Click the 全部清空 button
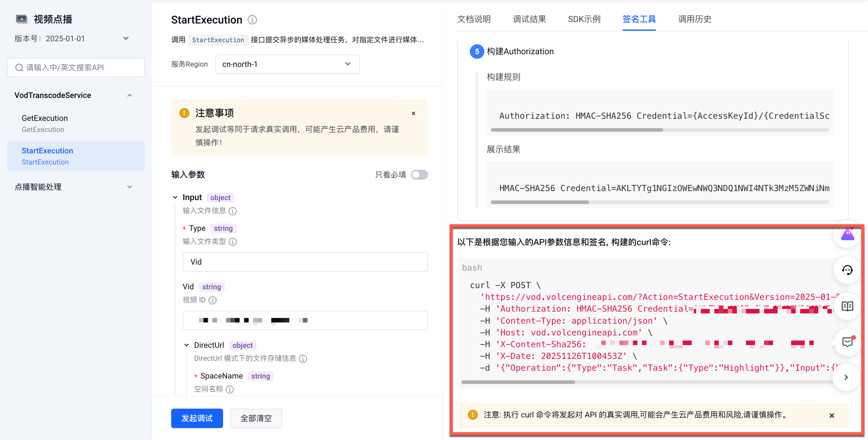 pyautogui.click(x=256, y=418)
